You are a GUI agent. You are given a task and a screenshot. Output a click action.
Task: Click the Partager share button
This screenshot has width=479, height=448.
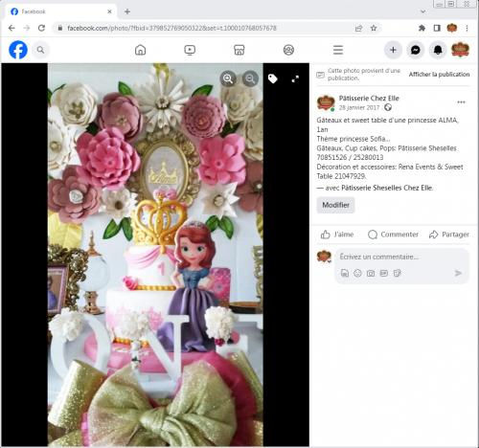point(449,235)
